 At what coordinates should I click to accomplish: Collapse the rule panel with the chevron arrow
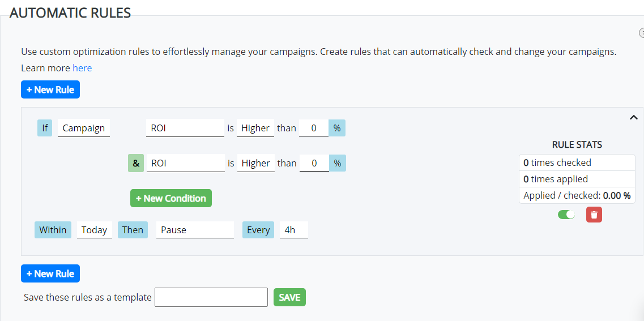point(633,117)
